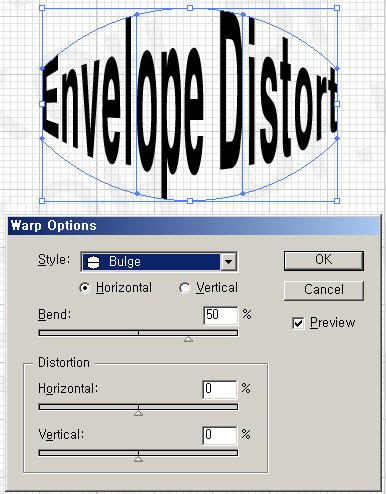Toggle the Preview checkbox
This screenshot has width=386, height=494.
tap(298, 323)
